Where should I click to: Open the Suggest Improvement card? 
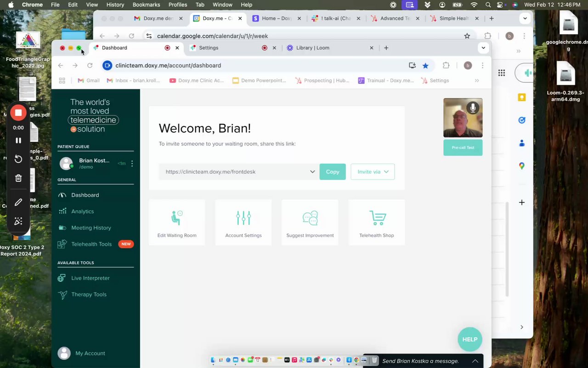[310, 223]
